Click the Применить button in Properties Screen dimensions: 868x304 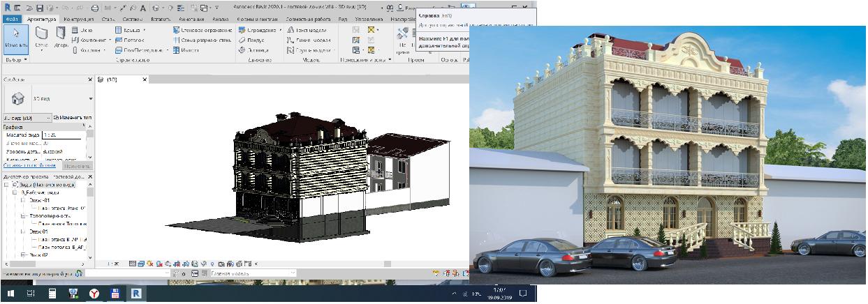[76, 165]
